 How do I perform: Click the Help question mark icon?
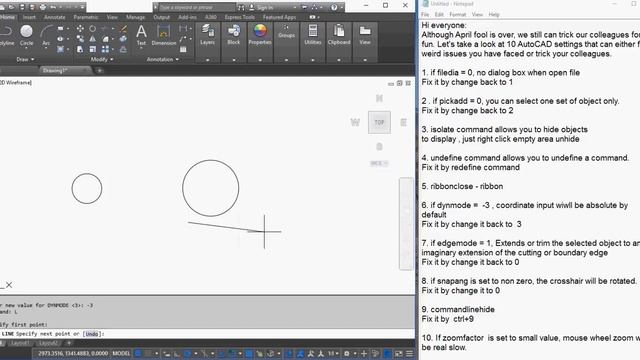point(334,7)
